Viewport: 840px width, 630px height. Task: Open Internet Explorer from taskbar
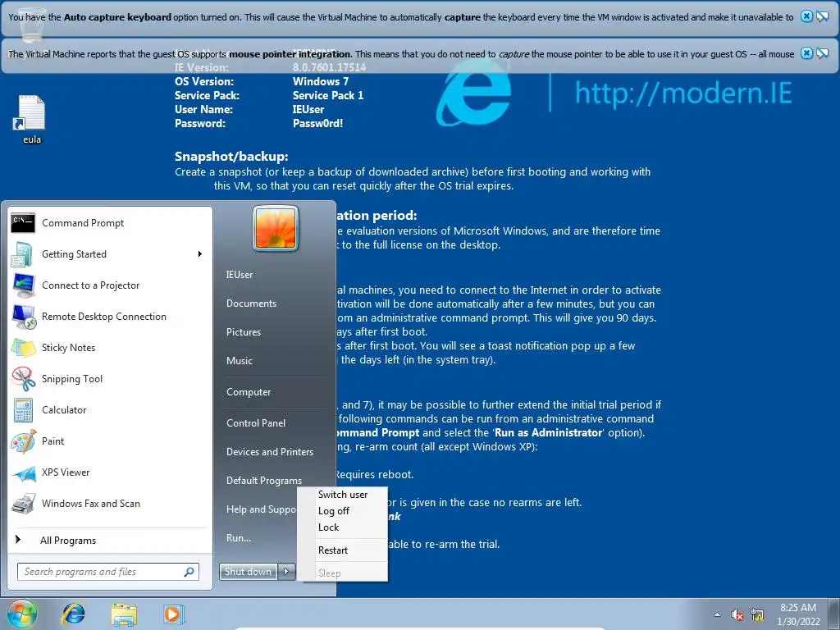pyautogui.click(x=73, y=614)
